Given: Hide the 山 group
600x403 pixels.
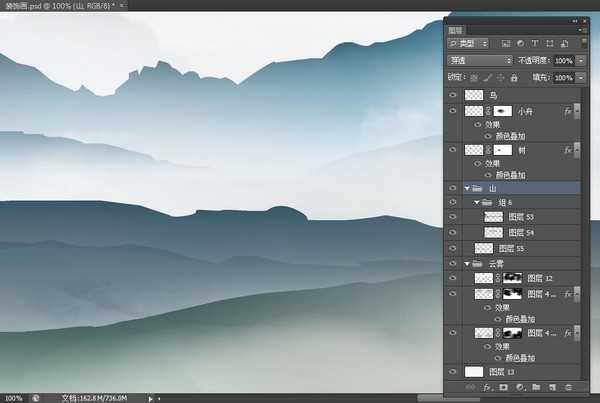Looking at the screenshot, I should [453, 188].
